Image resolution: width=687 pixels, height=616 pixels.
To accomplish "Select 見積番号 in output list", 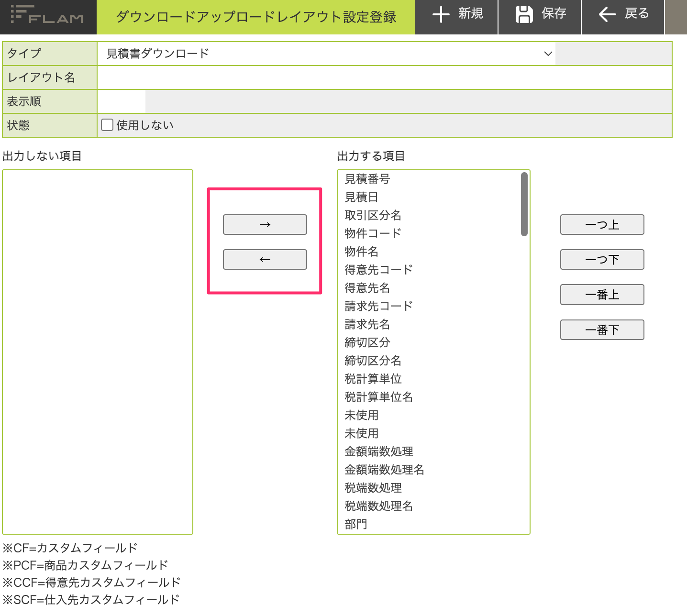I will tap(367, 179).
